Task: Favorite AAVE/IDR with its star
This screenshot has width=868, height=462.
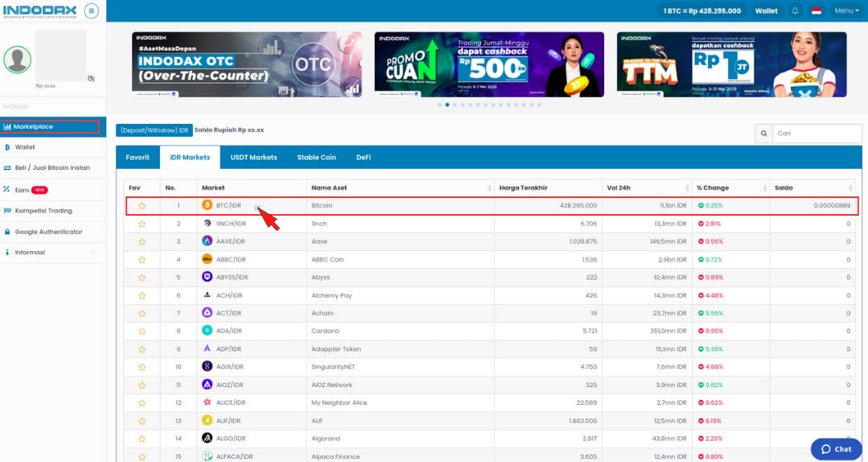Action: [142, 241]
